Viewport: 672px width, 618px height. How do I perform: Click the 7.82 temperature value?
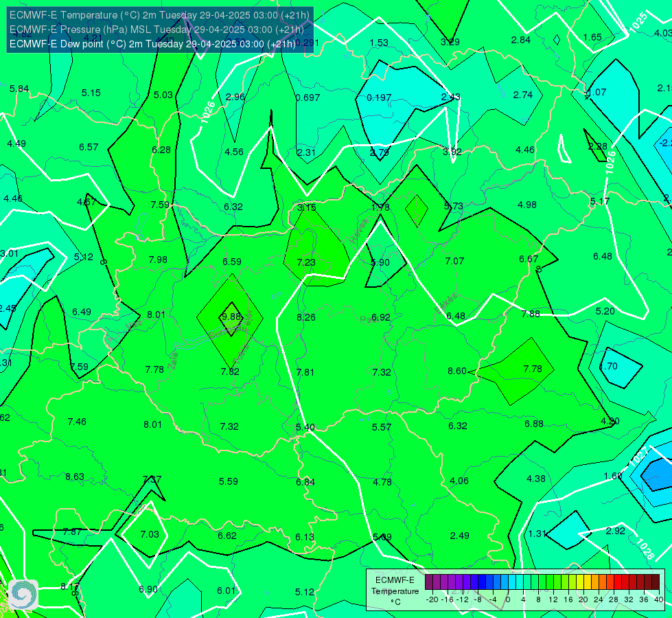pyautogui.click(x=230, y=371)
